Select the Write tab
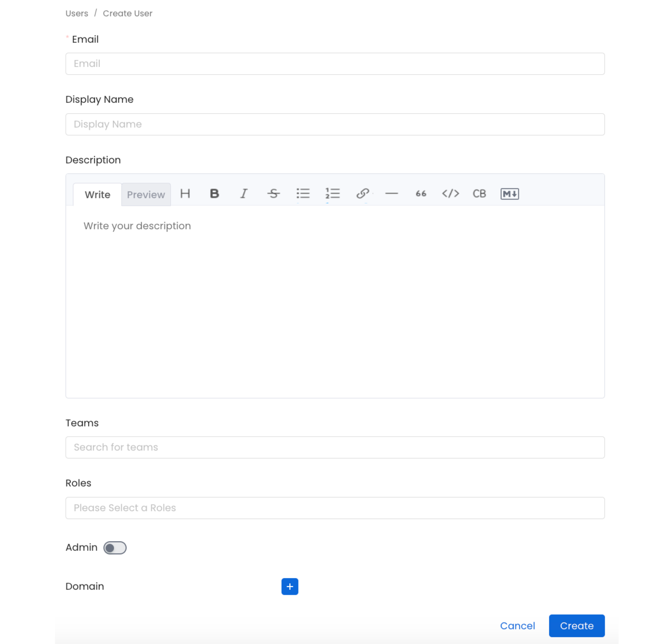The height and width of the screenshot is (644, 671). [97, 194]
